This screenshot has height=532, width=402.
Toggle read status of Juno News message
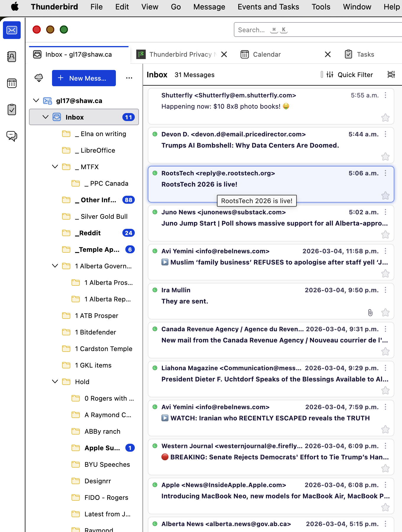point(155,212)
